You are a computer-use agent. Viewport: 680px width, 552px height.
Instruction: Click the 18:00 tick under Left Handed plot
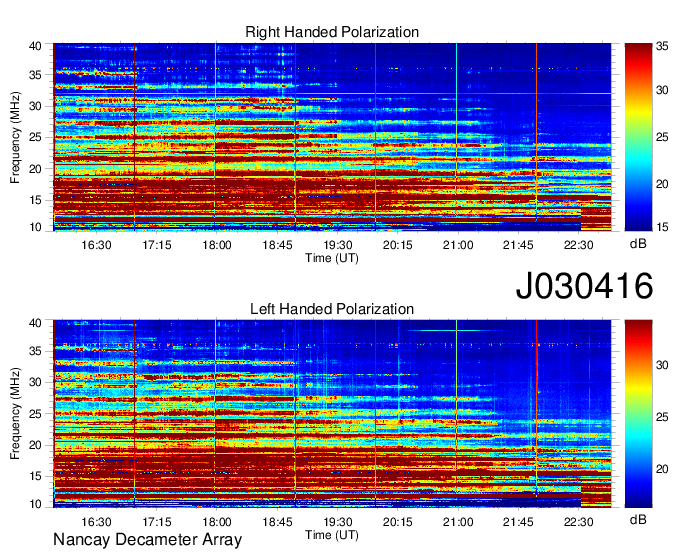[x=217, y=522]
